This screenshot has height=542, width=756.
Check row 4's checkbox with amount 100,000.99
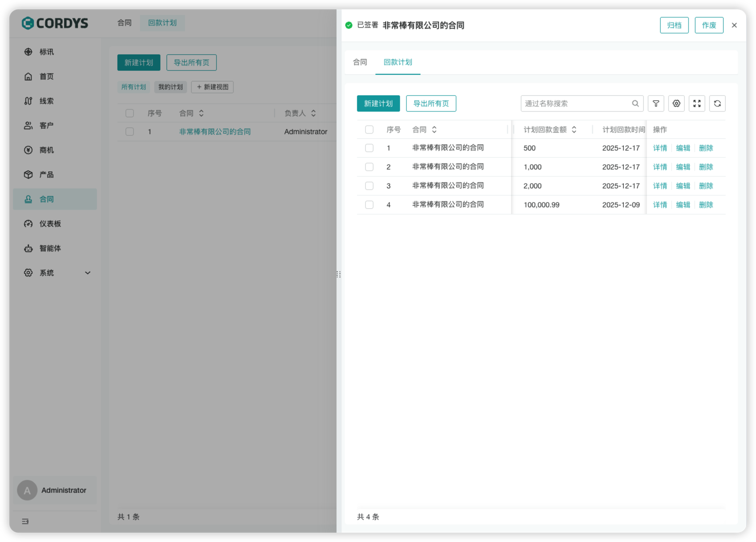[x=369, y=204]
